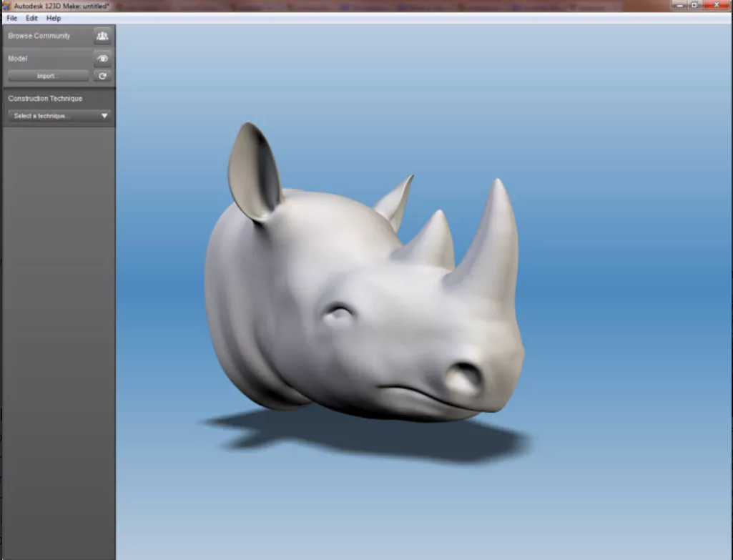Click the Import button
733x560 pixels.
pyautogui.click(x=48, y=77)
